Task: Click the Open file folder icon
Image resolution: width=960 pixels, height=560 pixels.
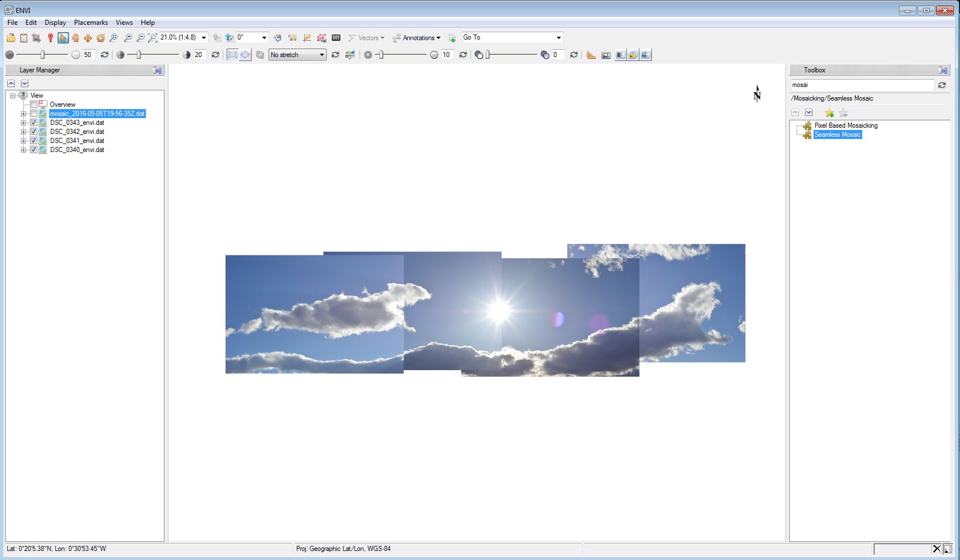Action: point(11,38)
